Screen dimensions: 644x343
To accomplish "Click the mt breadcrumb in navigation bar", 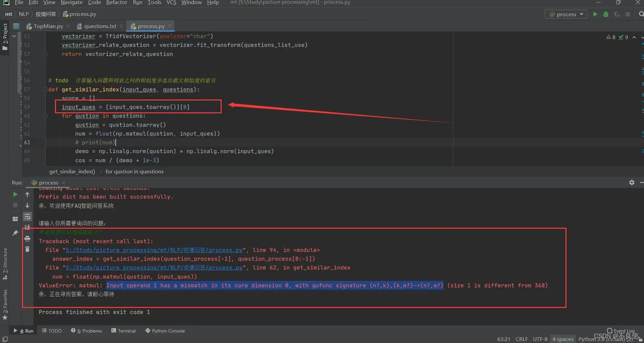I will pos(9,14).
